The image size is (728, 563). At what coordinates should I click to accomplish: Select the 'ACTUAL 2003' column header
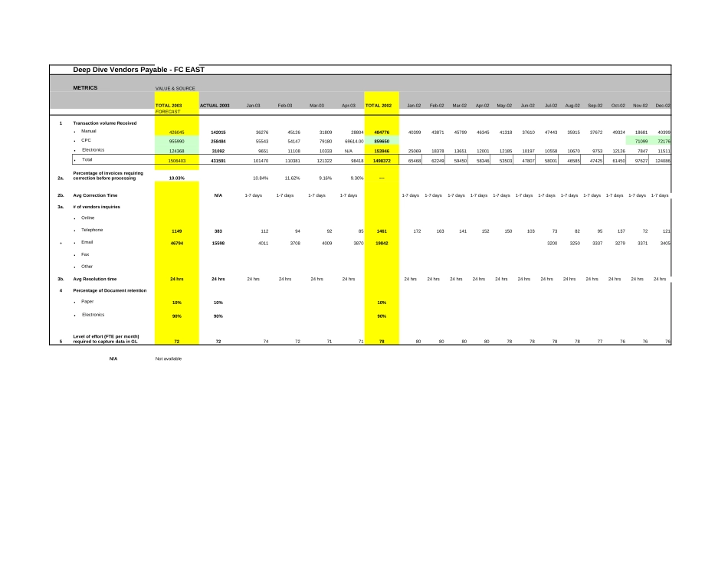(215, 106)
